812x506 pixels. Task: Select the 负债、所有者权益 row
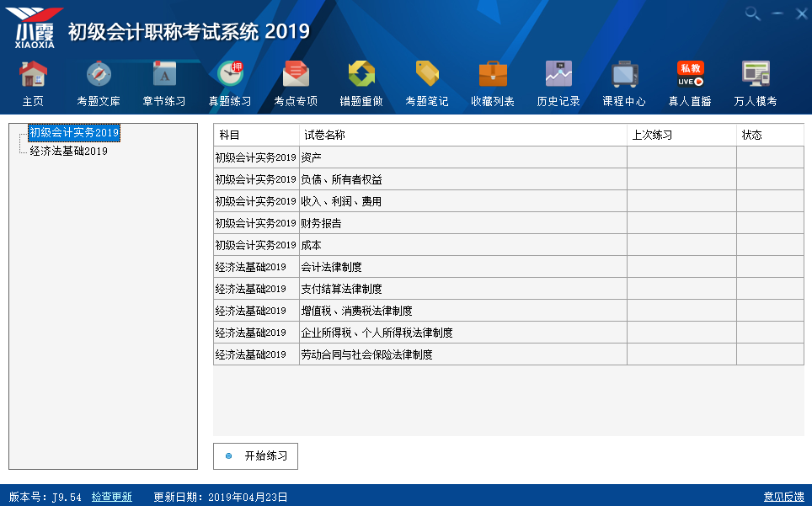coord(509,179)
